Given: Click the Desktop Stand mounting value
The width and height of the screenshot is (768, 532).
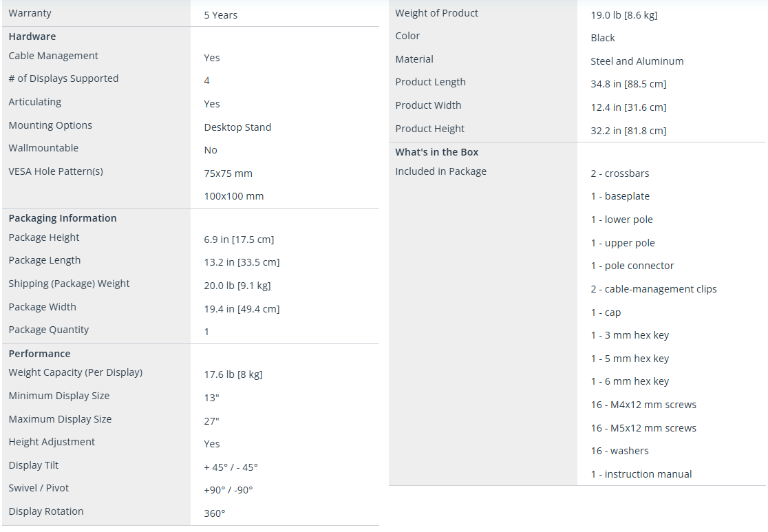Looking at the screenshot, I should (x=237, y=127).
